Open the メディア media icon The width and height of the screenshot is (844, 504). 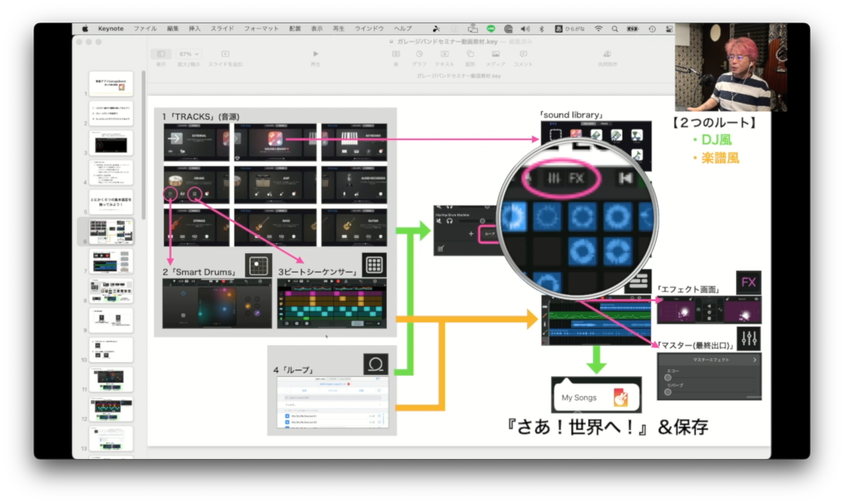[496, 54]
